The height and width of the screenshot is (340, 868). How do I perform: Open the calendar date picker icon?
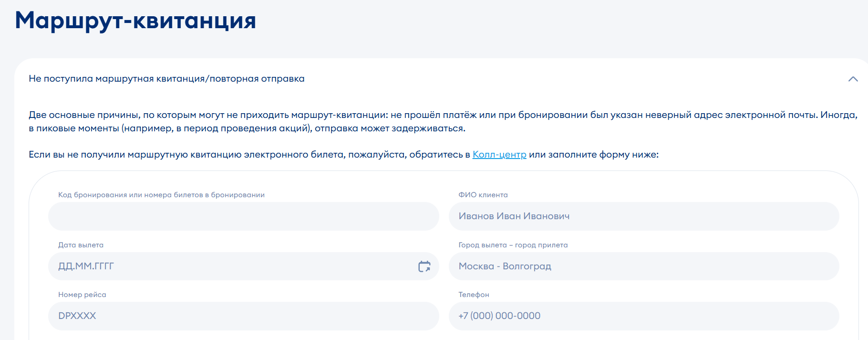(424, 266)
